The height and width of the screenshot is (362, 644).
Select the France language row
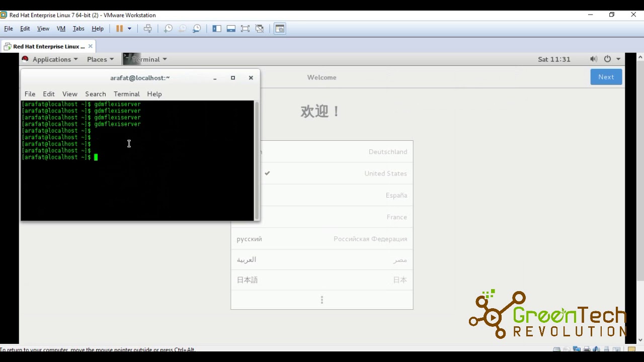click(x=336, y=217)
